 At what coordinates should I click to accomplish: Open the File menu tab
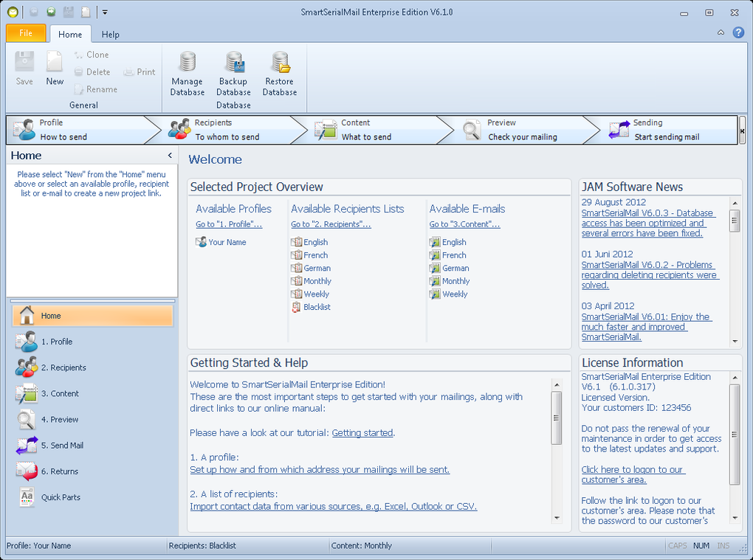point(26,33)
